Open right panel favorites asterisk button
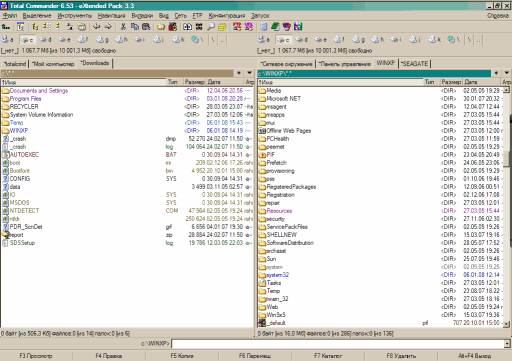This screenshot has width=512, height=361. pyautogui.click(x=496, y=73)
